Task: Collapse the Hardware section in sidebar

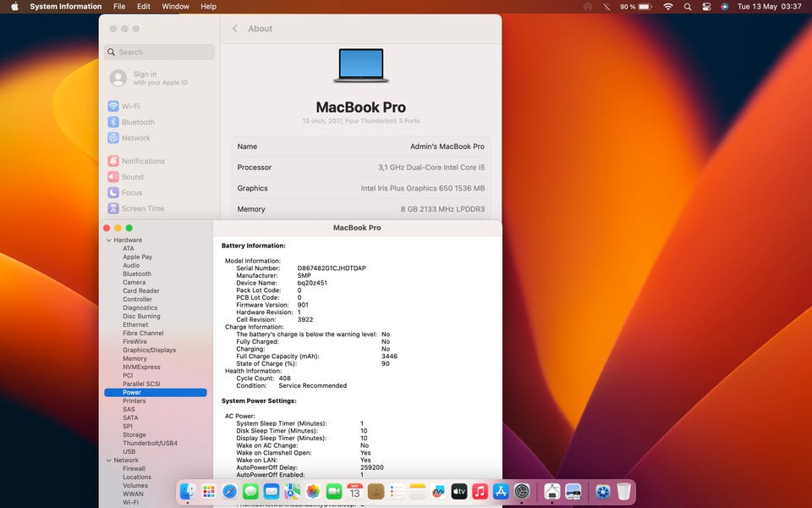Action: (109, 240)
